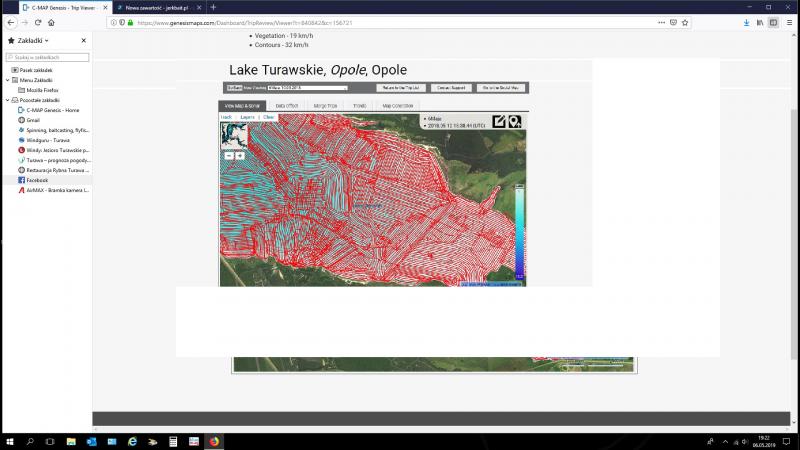The image size is (800, 450).
Task: Open the Zakładki sidebar switcher dropdown
Action: (45, 41)
